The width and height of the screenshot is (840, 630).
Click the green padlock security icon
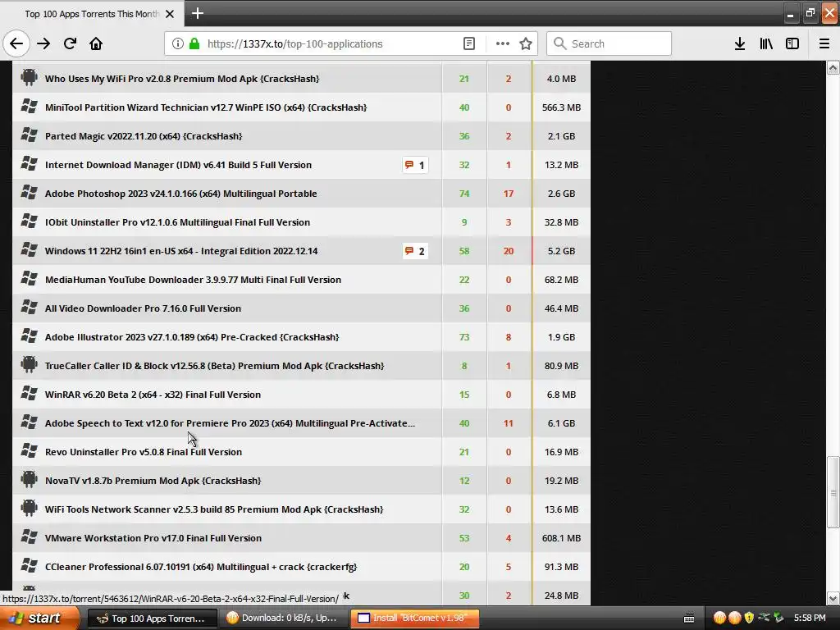pos(194,43)
